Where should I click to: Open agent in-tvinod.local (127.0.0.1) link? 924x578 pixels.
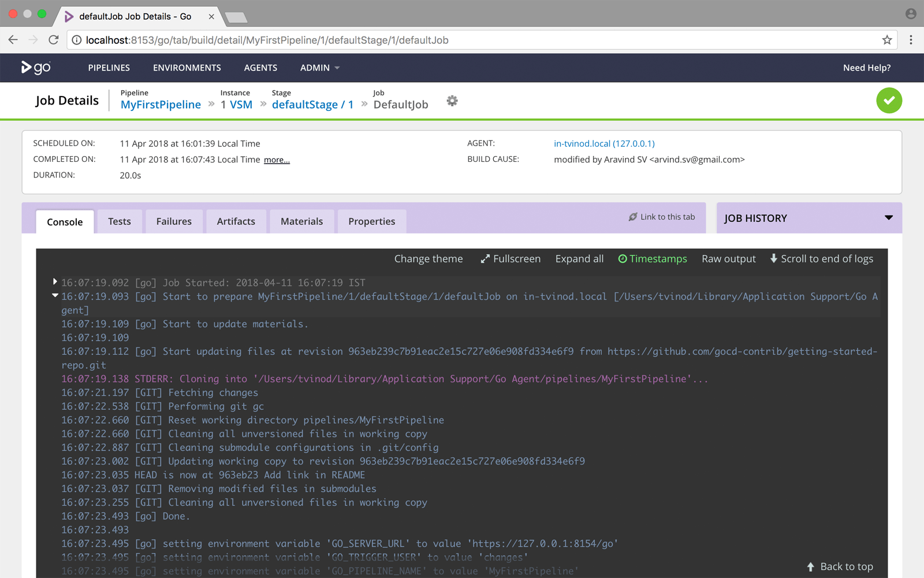point(604,143)
